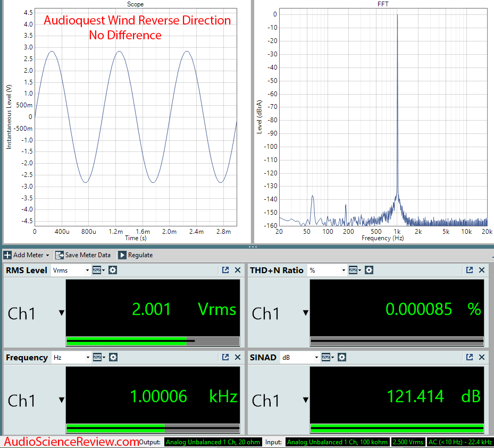Click the 1.00006 kHz frequency reading
This screenshot has height=448, width=494.
[x=153, y=395]
